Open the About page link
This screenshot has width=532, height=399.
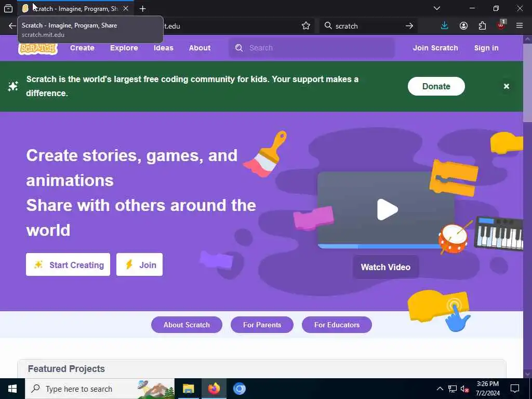click(200, 48)
